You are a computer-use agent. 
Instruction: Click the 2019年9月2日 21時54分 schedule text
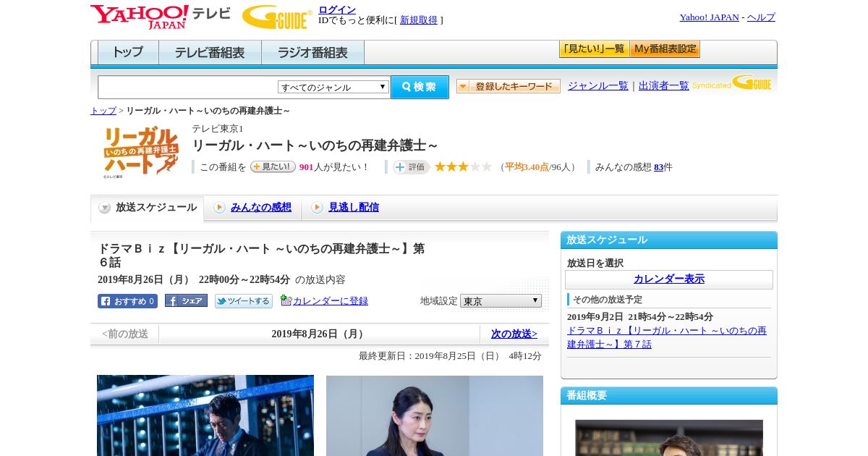640,317
